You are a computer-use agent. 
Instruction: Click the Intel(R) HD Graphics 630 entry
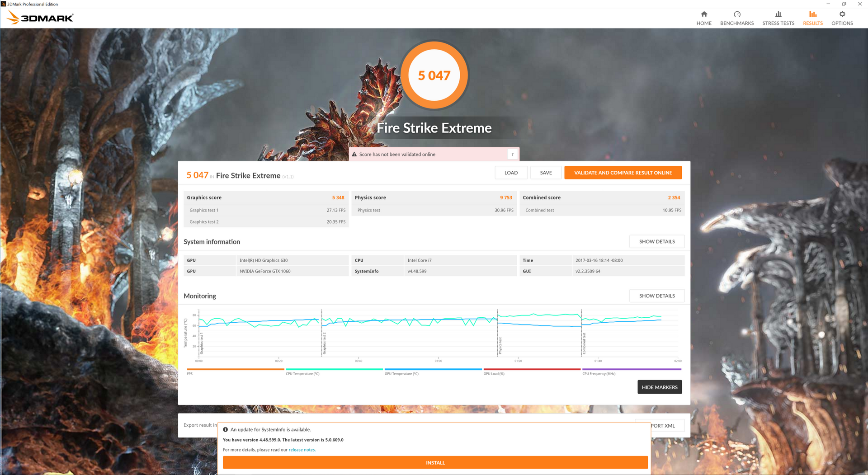(x=264, y=260)
